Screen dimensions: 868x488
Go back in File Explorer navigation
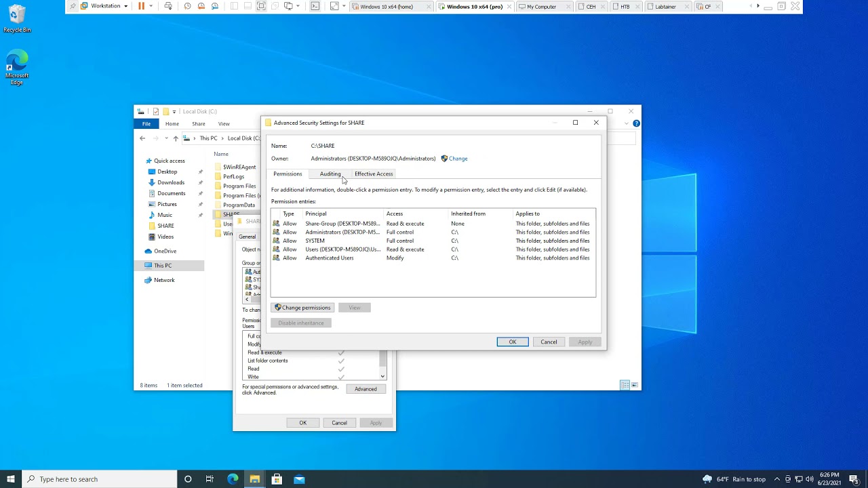point(142,138)
